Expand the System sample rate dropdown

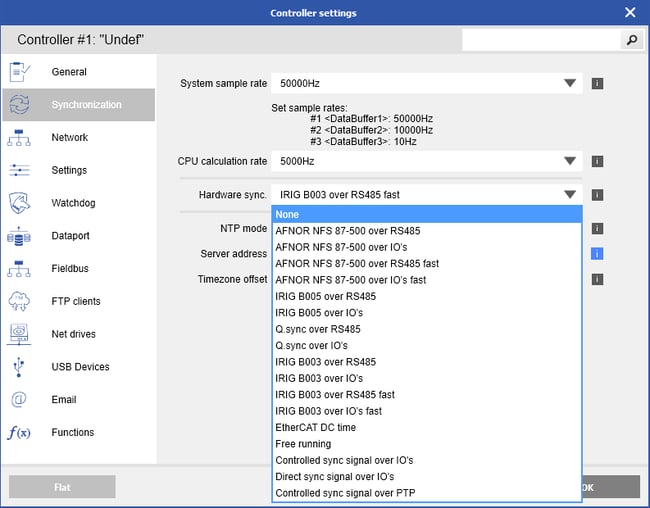pyautogui.click(x=569, y=84)
